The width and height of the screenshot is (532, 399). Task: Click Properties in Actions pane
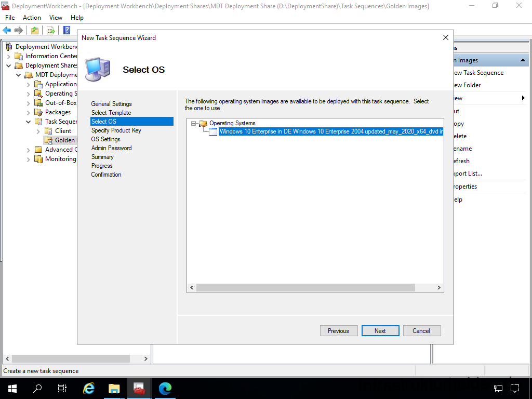pyautogui.click(x=465, y=187)
